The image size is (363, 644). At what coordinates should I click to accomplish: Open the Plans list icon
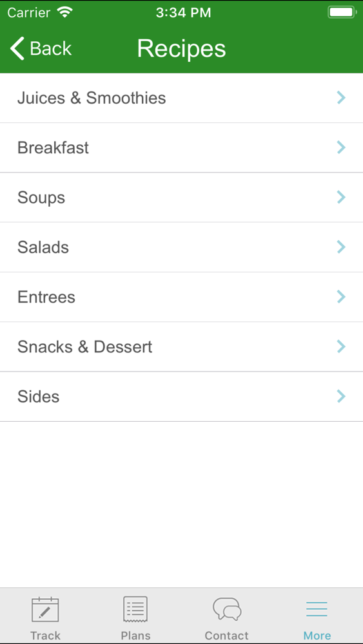(135, 609)
